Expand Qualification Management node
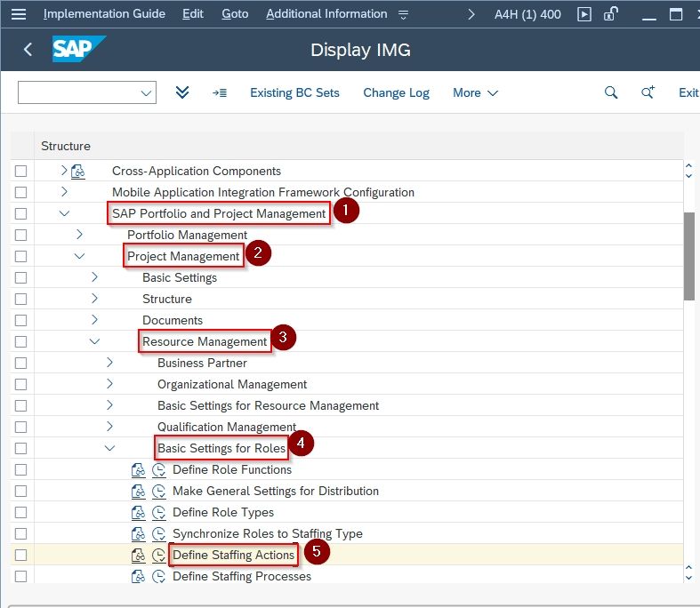 pyautogui.click(x=109, y=427)
